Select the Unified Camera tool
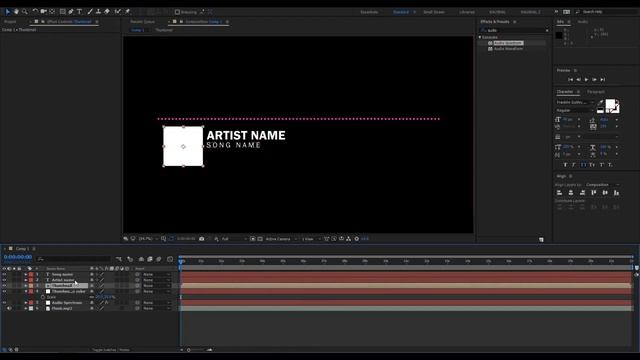 click(x=43, y=12)
